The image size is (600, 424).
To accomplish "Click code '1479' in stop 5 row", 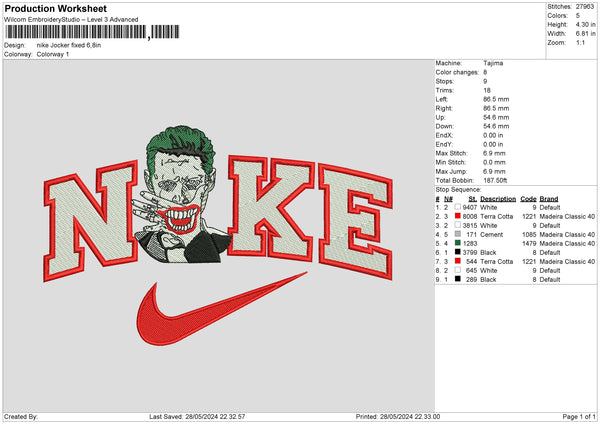I will tap(529, 243).
